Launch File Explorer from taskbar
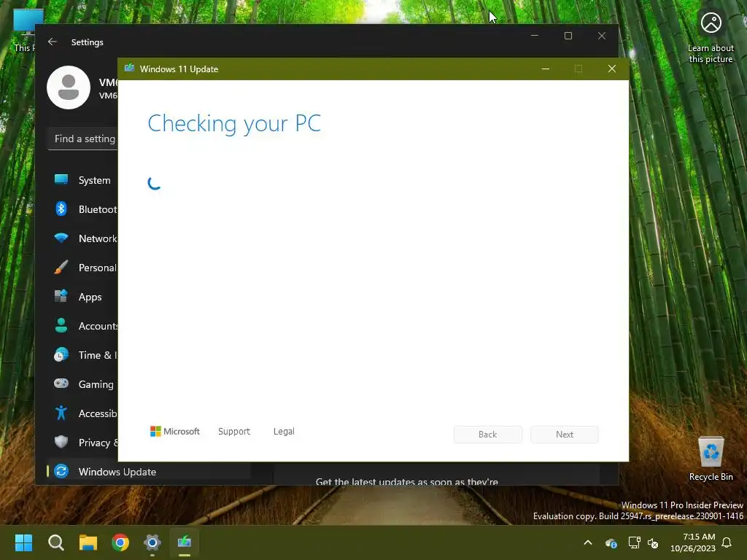 click(x=88, y=542)
